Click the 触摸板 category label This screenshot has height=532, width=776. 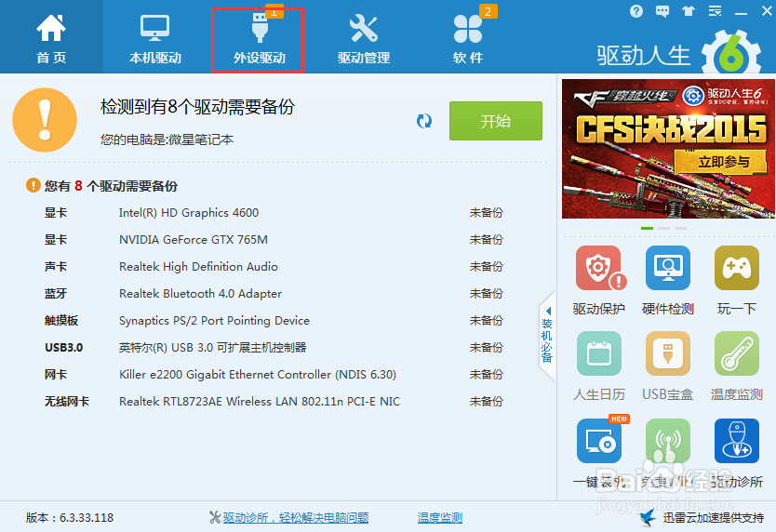point(61,321)
